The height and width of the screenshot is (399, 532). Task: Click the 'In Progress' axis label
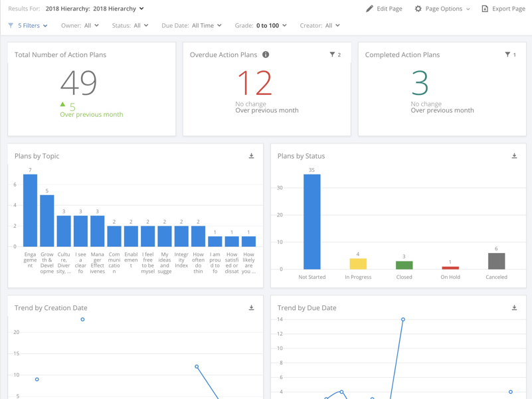[x=358, y=277]
